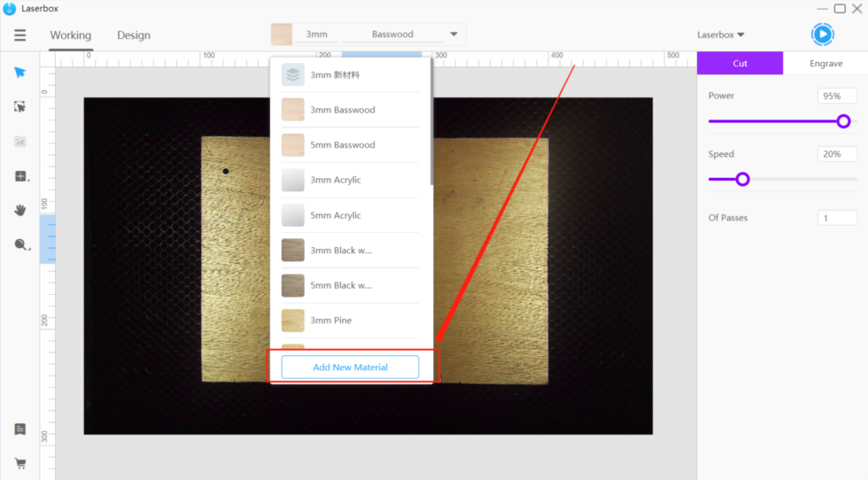Click the 5mm Black walnut swatch

[293, 285]
